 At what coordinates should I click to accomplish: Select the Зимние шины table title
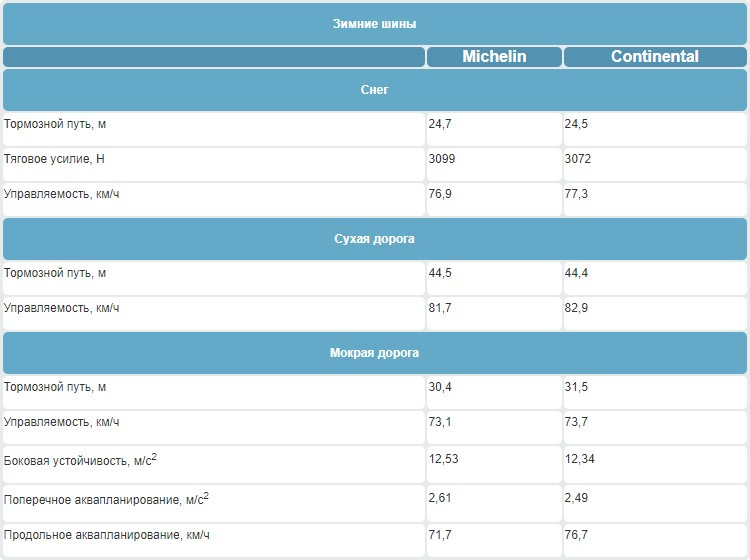(374, 23)
